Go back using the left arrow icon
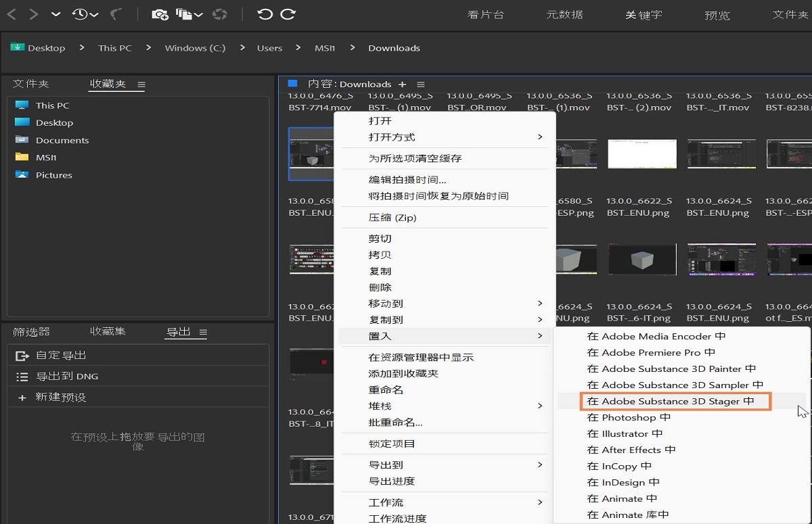This screenshot has height=524, width=812. click(12, 14)
